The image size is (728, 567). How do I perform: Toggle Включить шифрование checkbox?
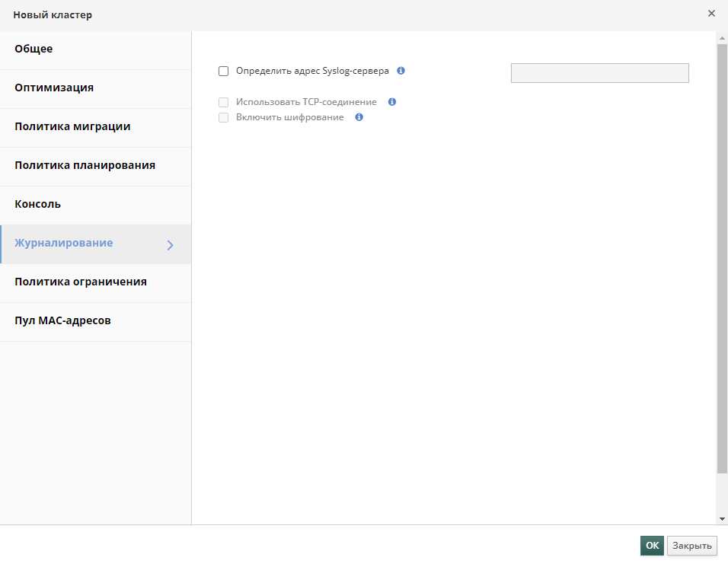tap(223, 117)
